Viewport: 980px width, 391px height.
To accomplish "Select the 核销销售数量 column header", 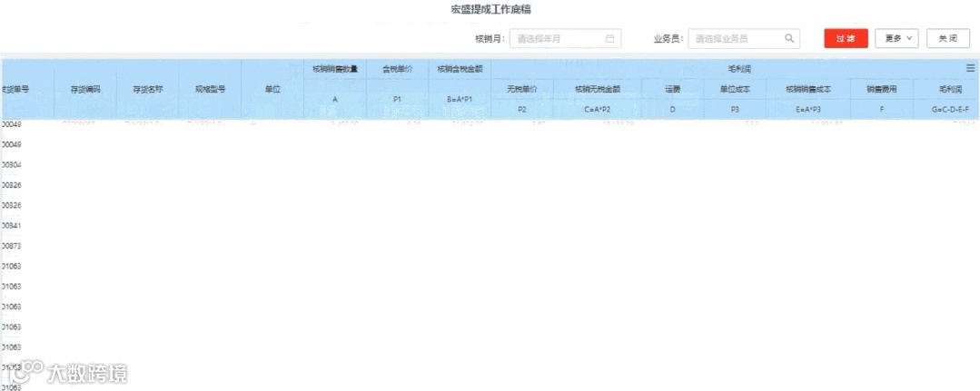I will coord(335,69).
